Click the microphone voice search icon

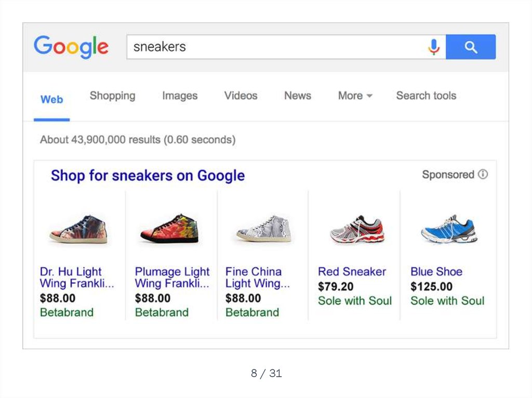434,47
